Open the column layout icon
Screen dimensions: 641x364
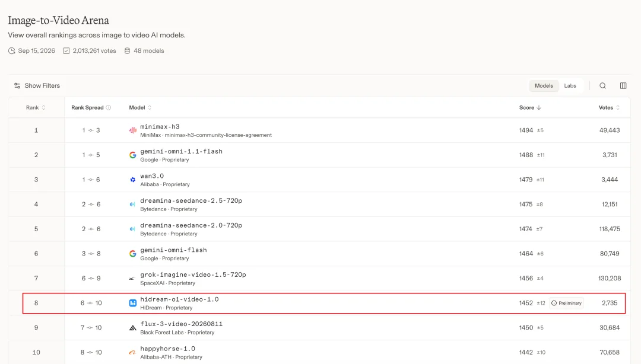click(623, 86)
